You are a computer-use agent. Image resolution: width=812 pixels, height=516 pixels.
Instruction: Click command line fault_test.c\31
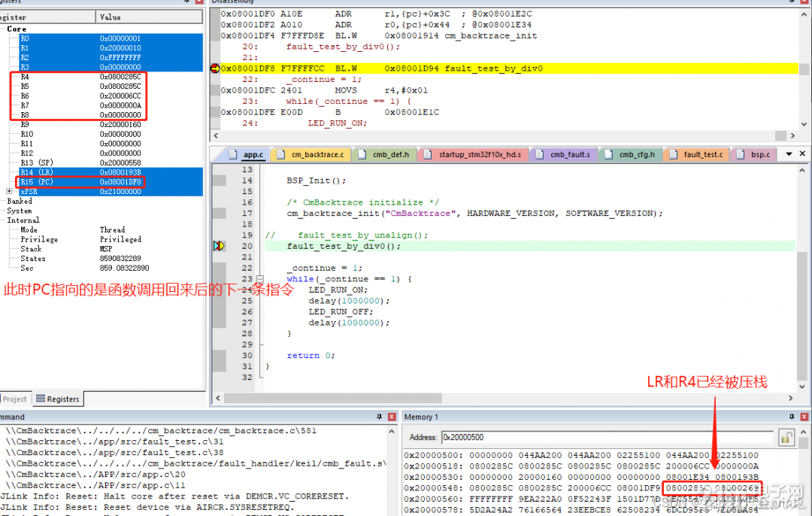click(x=114, y=442)
